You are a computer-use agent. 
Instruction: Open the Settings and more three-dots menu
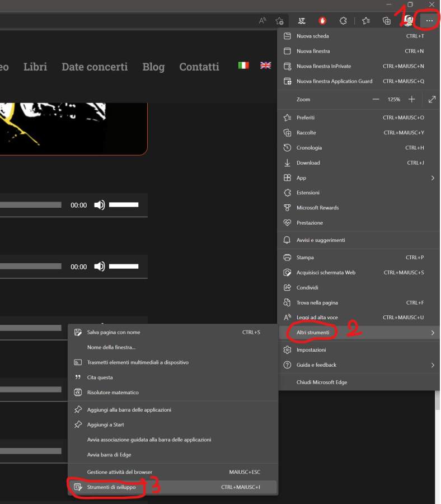(x=429, y=21)
